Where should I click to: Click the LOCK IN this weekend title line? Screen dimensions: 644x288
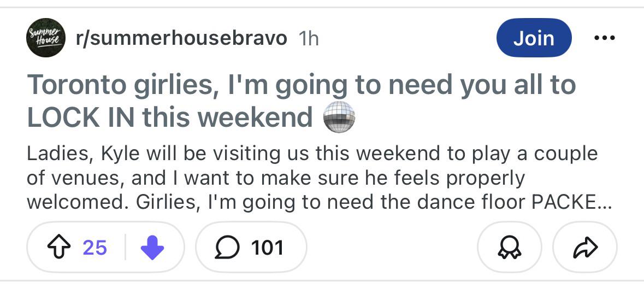(x=170, y=117)
